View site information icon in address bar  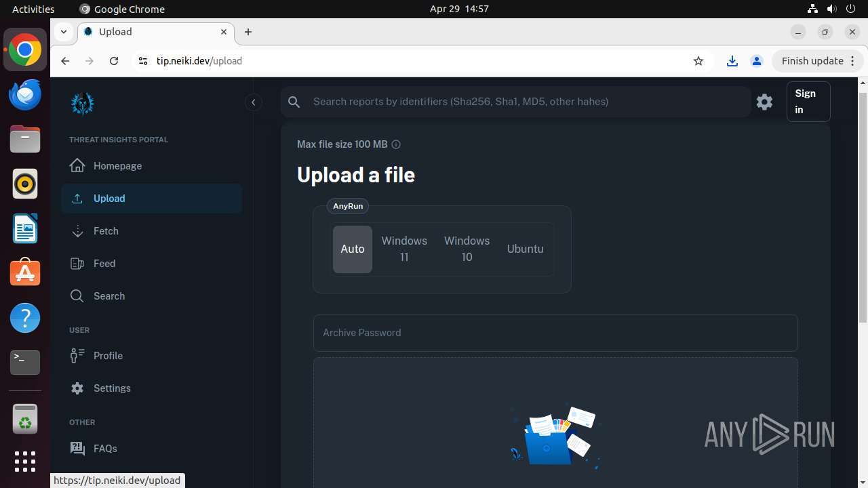[142, 61]
